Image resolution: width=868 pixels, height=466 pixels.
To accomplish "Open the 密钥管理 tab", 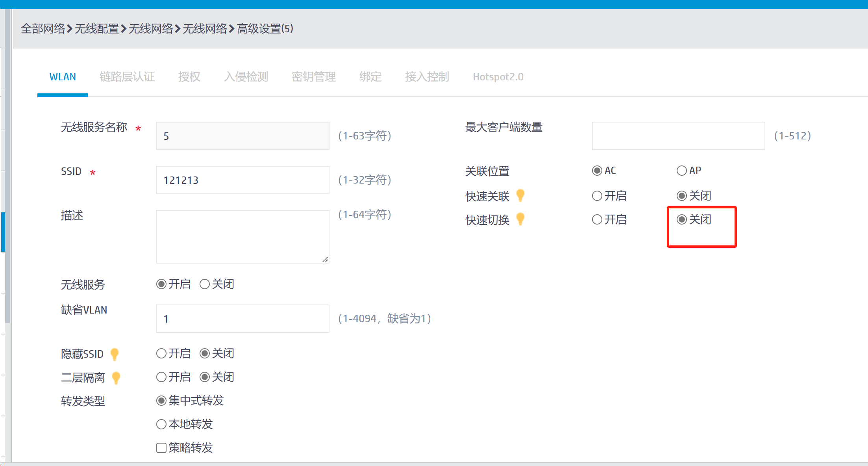I will 313,77.
